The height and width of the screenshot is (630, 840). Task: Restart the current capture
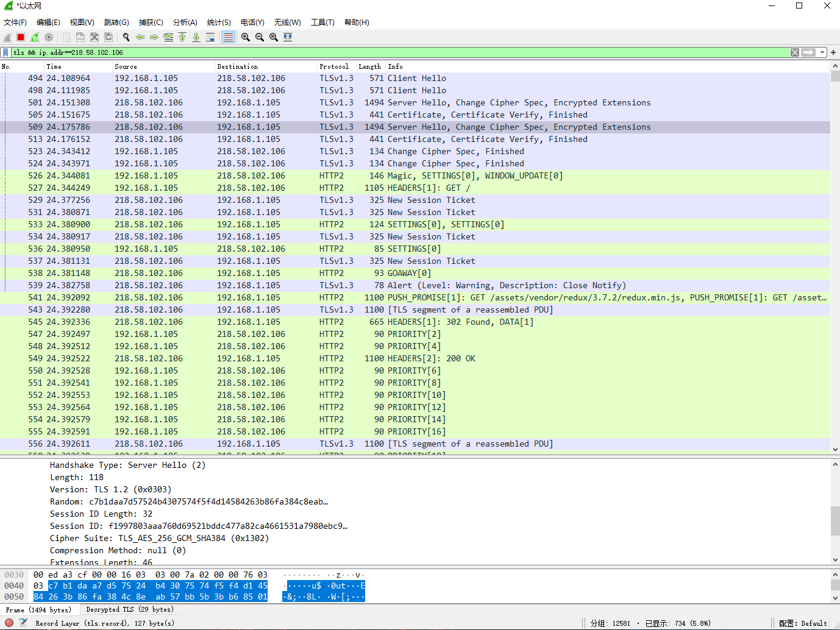pos(34,37)
